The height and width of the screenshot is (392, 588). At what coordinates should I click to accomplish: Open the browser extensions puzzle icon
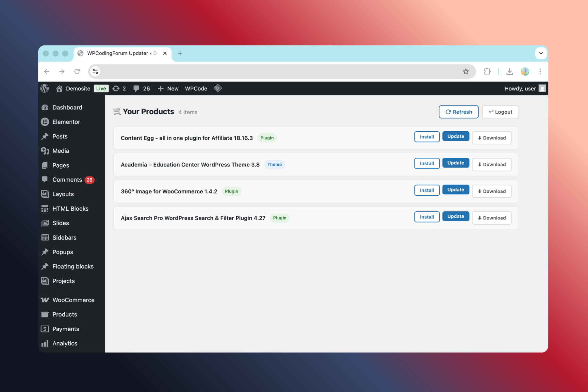click(487, 72)
